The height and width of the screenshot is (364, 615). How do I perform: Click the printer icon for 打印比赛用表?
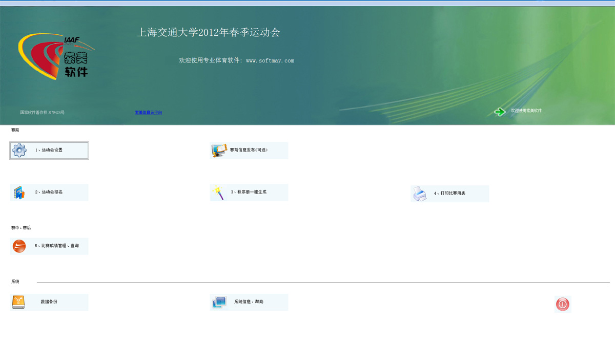[420, 194]
